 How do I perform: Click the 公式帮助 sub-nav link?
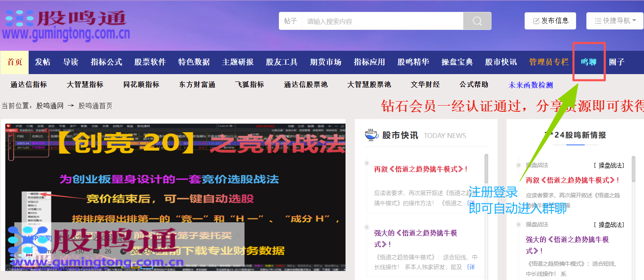474,85
